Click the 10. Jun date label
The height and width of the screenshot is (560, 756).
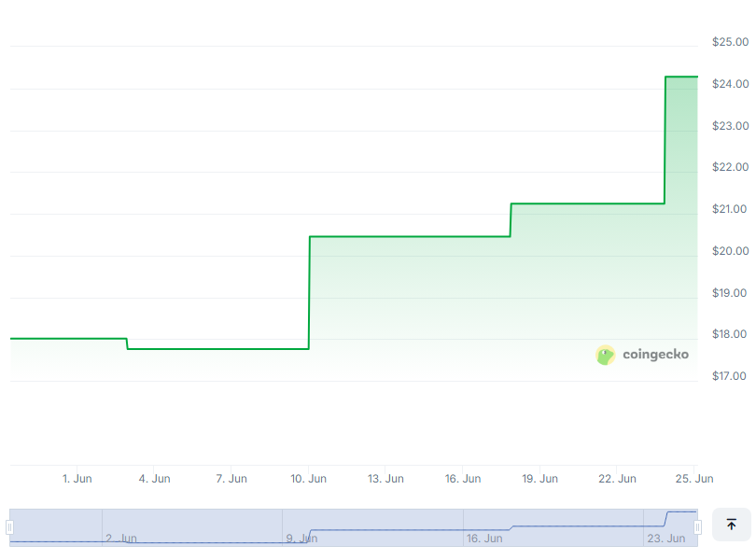tap(309, 479)
